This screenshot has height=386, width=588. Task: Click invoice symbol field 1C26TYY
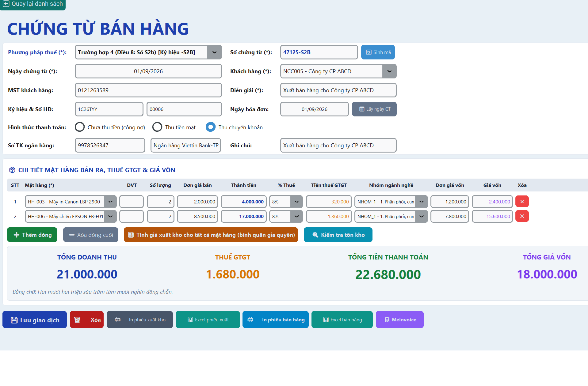pos(109,109)
